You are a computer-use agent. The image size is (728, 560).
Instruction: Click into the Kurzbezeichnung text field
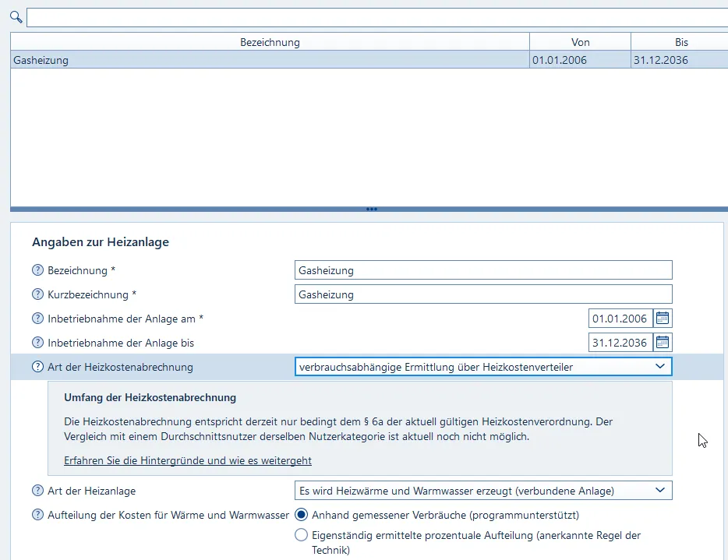point(483,294)
